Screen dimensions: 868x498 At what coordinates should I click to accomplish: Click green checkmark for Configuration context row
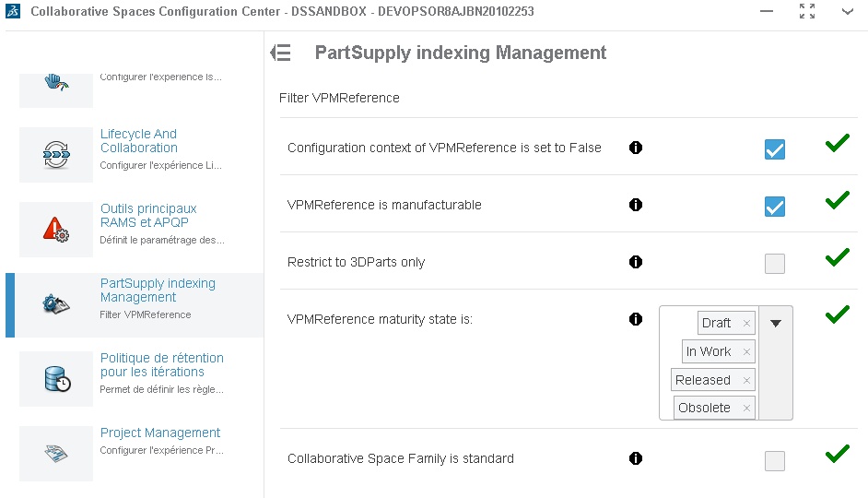[x=837, y=143]
